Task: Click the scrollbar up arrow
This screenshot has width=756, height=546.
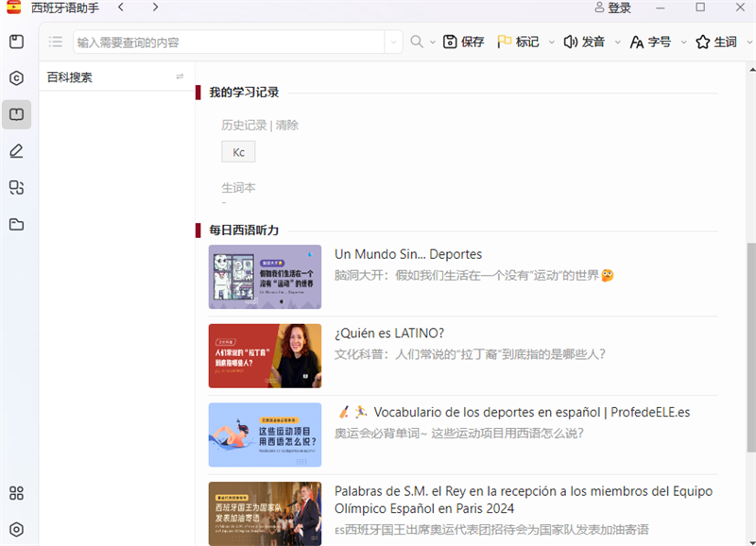Action: (x=751, y=69)
